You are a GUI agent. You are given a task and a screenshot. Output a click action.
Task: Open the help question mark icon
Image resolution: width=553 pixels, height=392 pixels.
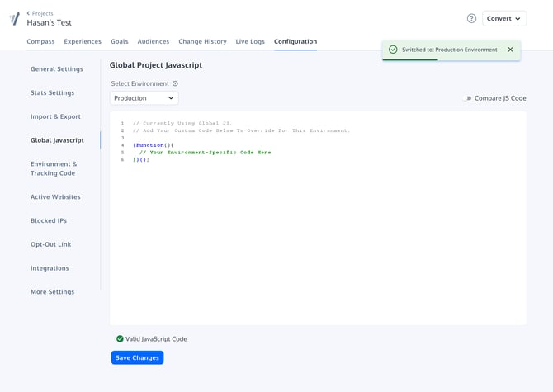(471, 18)
